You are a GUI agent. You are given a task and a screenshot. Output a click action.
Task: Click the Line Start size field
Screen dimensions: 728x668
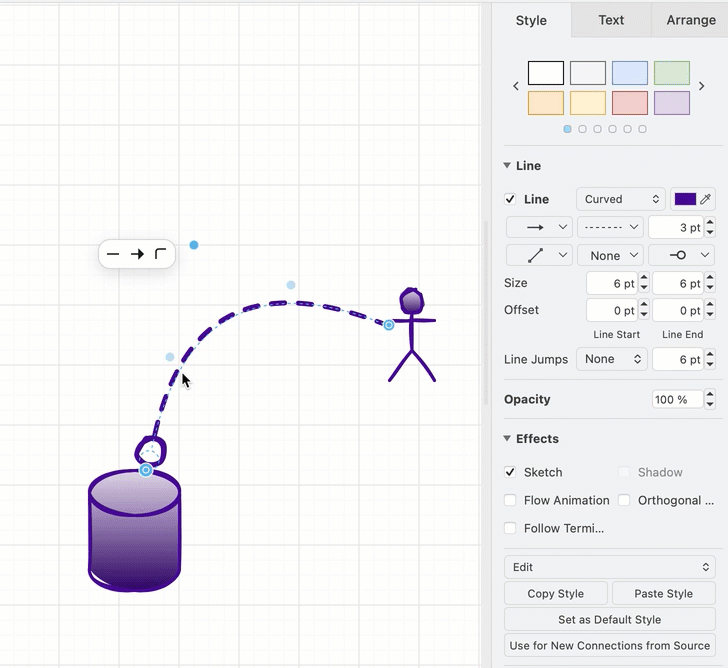pyautogui.click(x=612, y=283)
